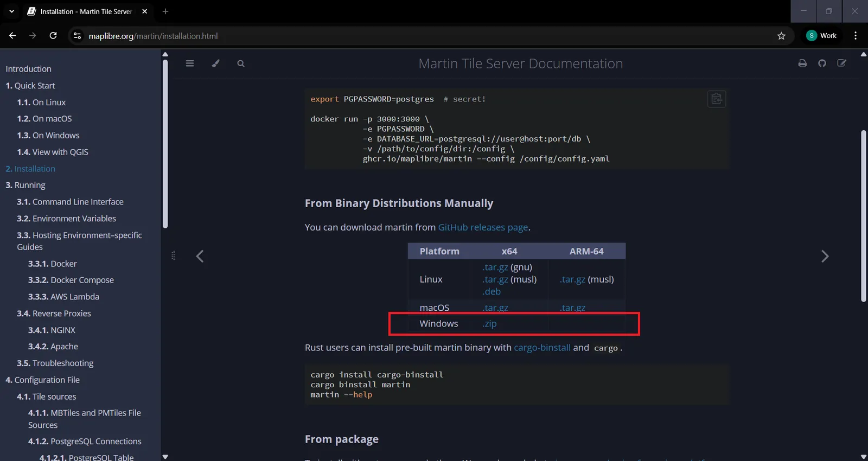Viewport: 868px width, 461px height.
Task: View site information icon in address bar
Action: (78, 36)
